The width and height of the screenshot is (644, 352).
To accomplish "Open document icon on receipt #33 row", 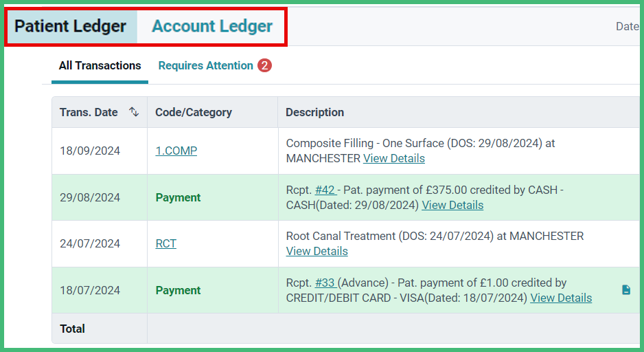I will tap(626, 290).
